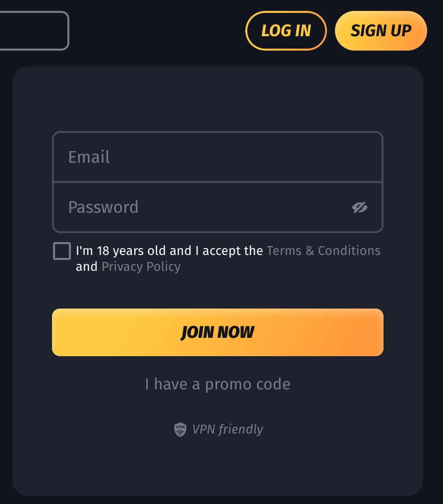This screenshot has width=443, height=504.
Task: Expand the I have a promo code option
Action: click(x=218, y=384)
